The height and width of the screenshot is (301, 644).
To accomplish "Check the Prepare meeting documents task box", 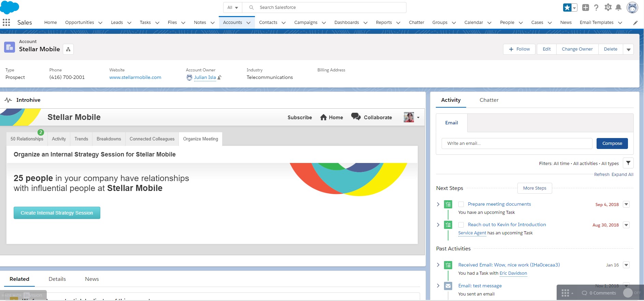I will click(461, 204).
